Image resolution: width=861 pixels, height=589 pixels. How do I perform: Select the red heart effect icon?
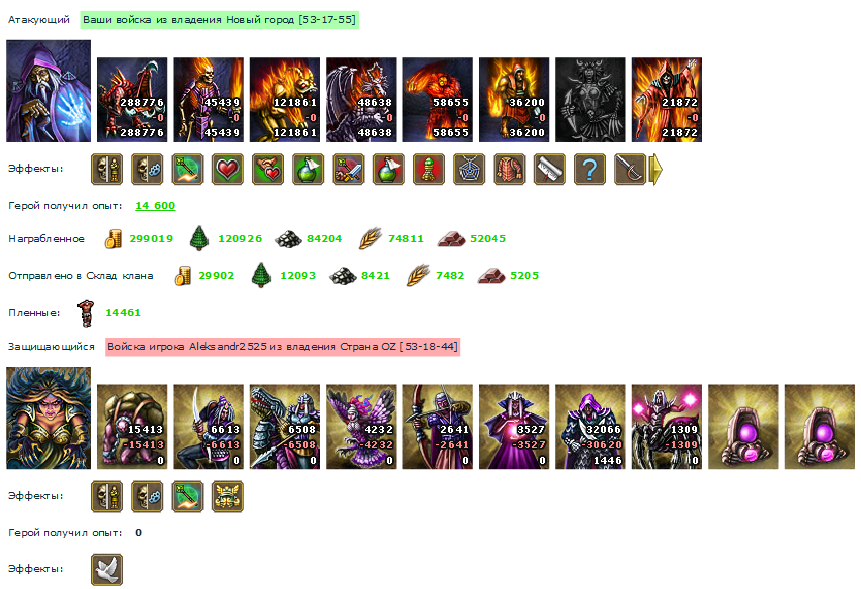click(x=227, y=169)
